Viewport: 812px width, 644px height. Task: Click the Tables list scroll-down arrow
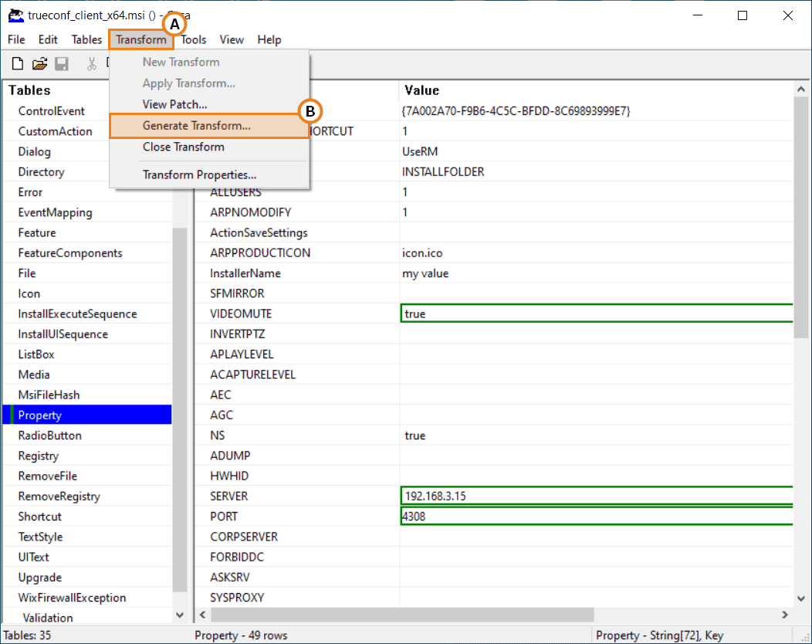pos(180,615)
